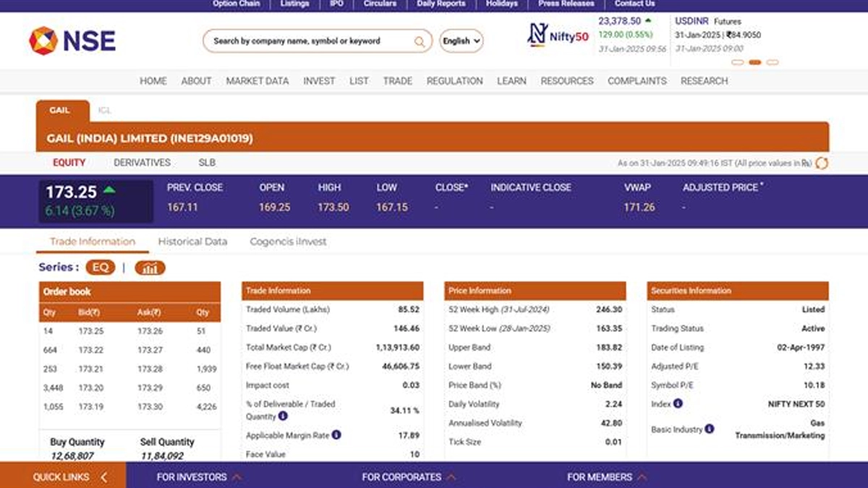Select the first ticker carousel dot
Viewport: 868px width, 488px height.
click(738, 63)
